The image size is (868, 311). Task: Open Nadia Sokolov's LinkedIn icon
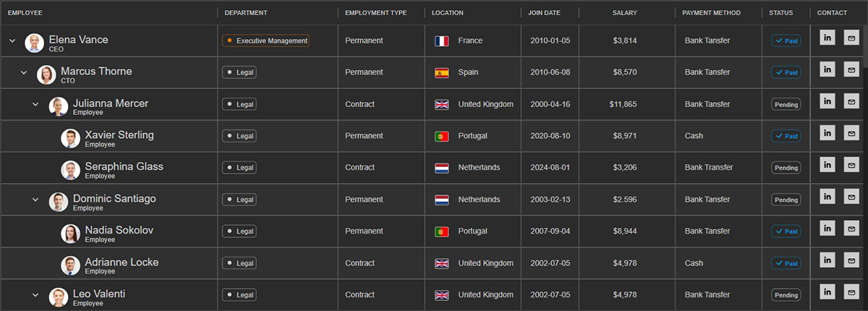point(827,229)
